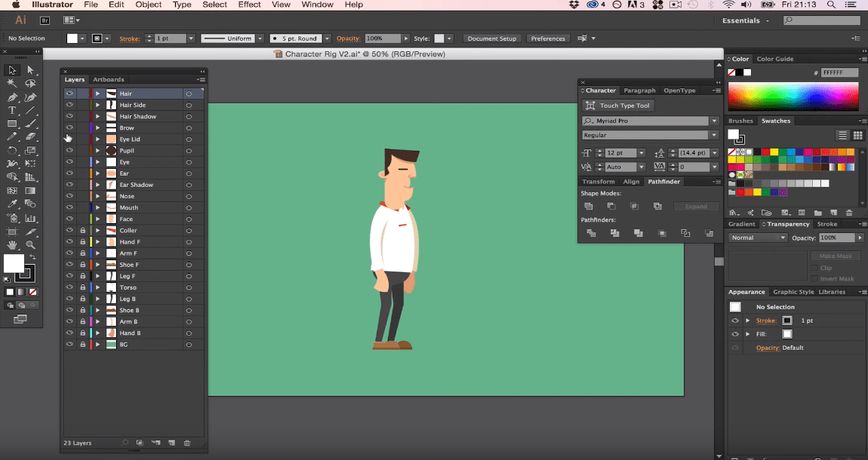Select the Pencil tool
Screen dimensions: 868x460
[11, 137]
